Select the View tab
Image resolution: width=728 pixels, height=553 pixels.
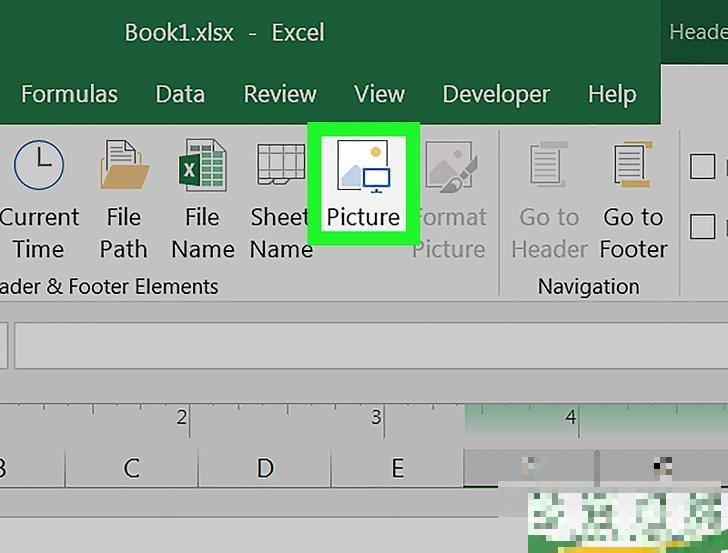[x=379, y=95]
